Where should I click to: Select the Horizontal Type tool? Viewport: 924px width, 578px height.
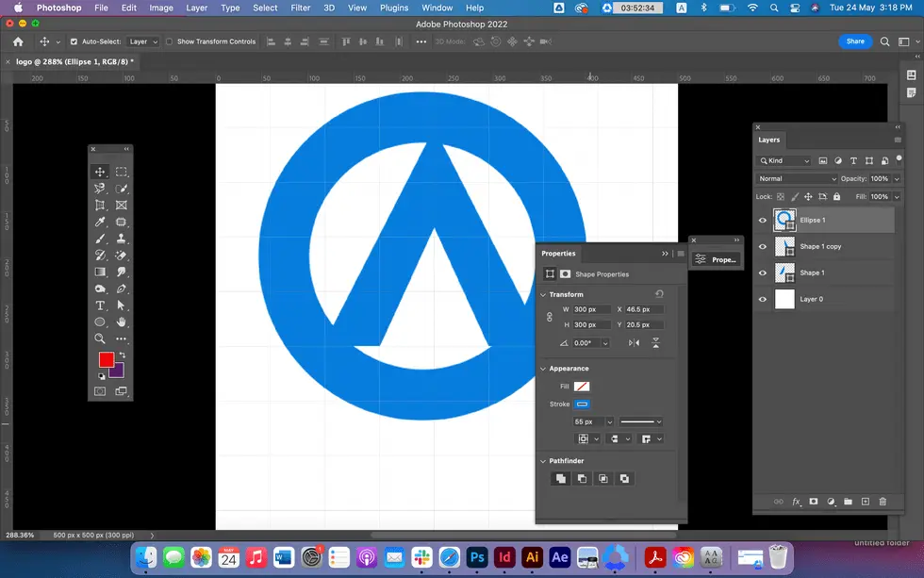pyautogui.click(x=99, y=306)
